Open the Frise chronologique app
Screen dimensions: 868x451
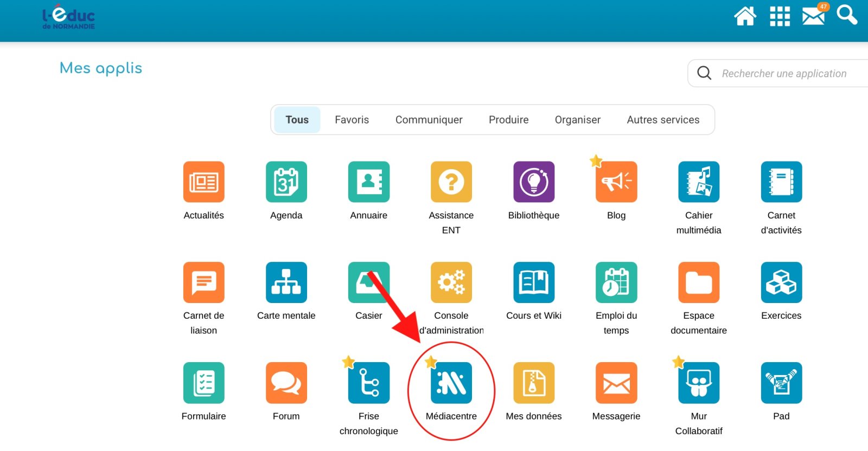click(368, 383)
